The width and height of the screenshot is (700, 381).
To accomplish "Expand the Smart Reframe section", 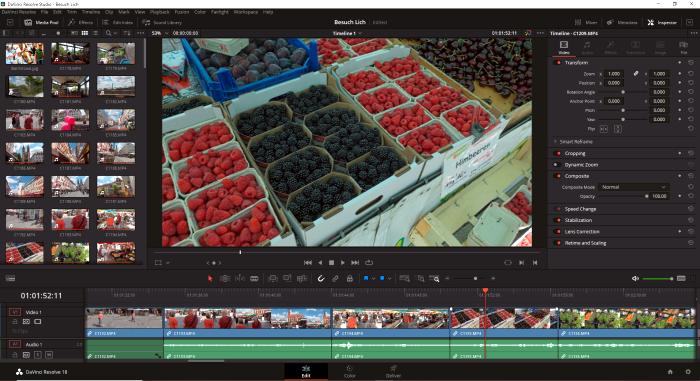I will click(555, 142).
